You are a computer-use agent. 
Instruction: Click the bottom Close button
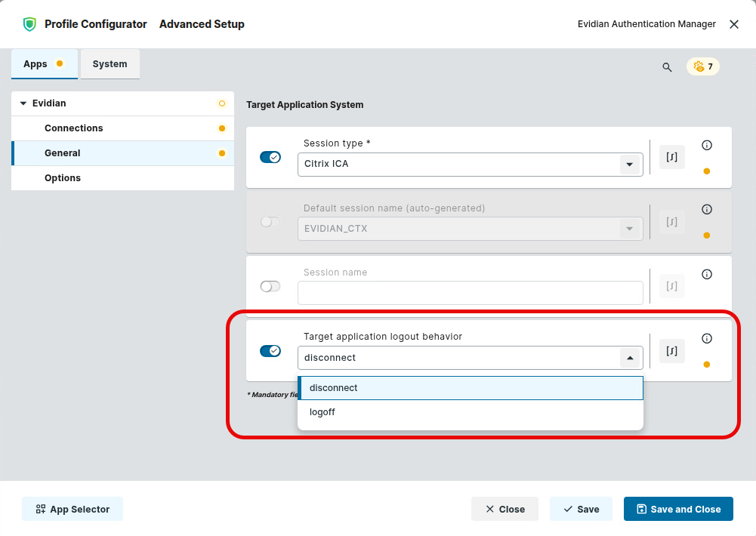(x=505, y=509)
